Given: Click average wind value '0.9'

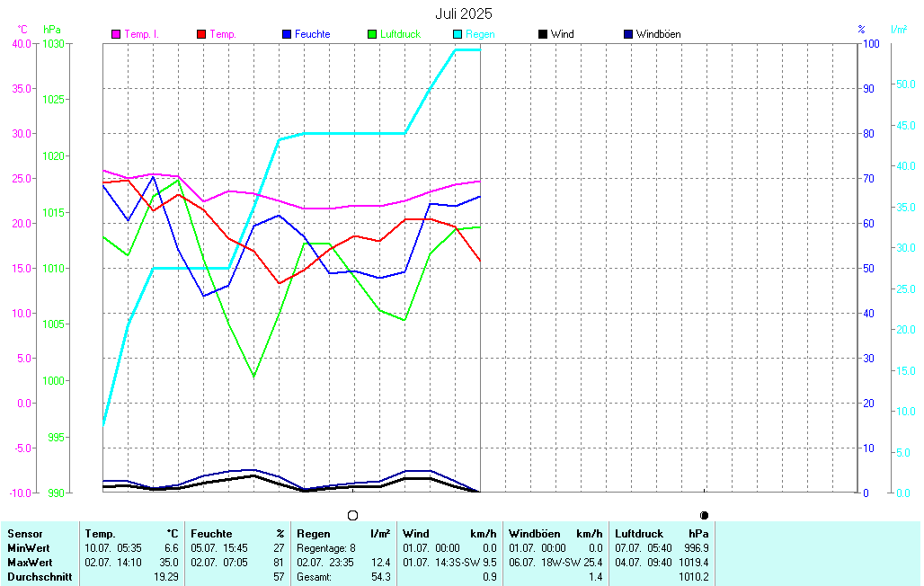Looking at the screenshot, I should (x=490, y=577).
